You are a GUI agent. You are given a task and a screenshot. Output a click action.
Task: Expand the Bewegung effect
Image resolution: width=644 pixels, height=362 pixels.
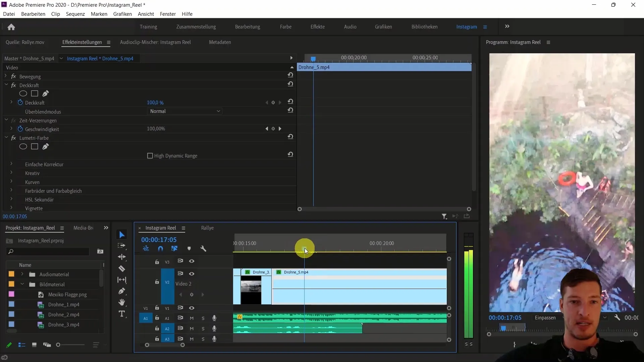tap(6, 76)
